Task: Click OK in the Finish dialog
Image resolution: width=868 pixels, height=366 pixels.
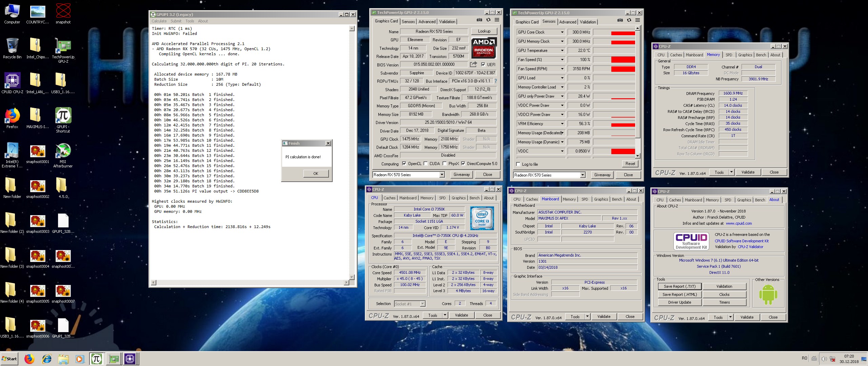Action: (x=316, y=174)
